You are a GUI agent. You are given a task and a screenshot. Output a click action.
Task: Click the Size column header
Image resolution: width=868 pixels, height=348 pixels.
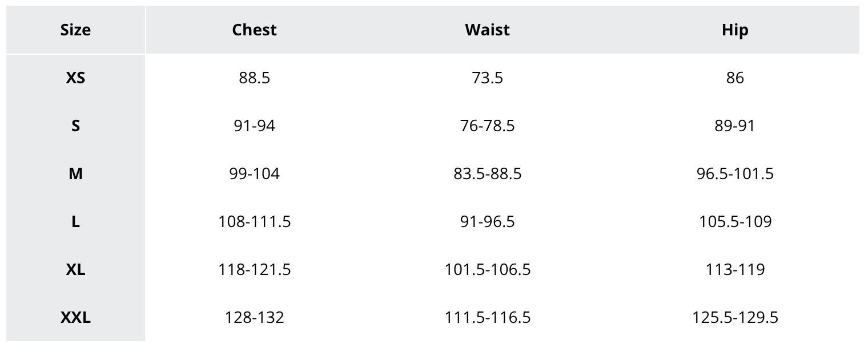tap(75, 30)
